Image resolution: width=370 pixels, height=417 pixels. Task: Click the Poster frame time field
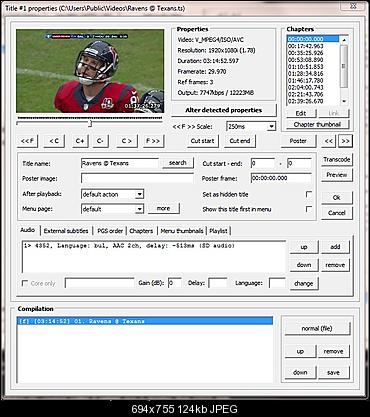point(281,178)
